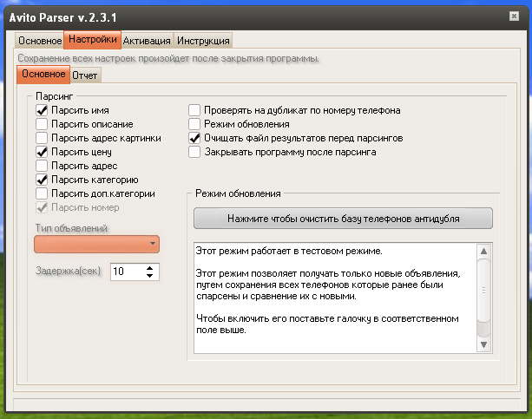532x419 pixels.
Task: Open the Активация tab
Action: pos(147,41)
